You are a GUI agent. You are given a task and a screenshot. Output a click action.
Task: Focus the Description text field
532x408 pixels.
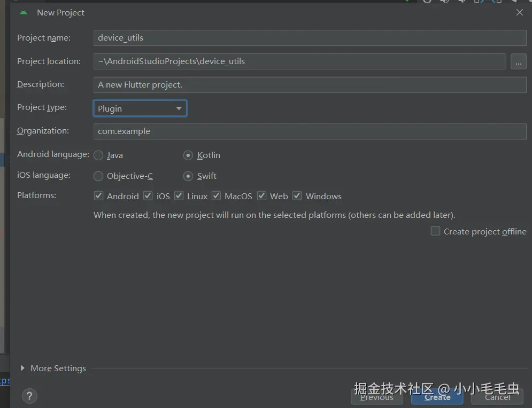pos(310,85)
